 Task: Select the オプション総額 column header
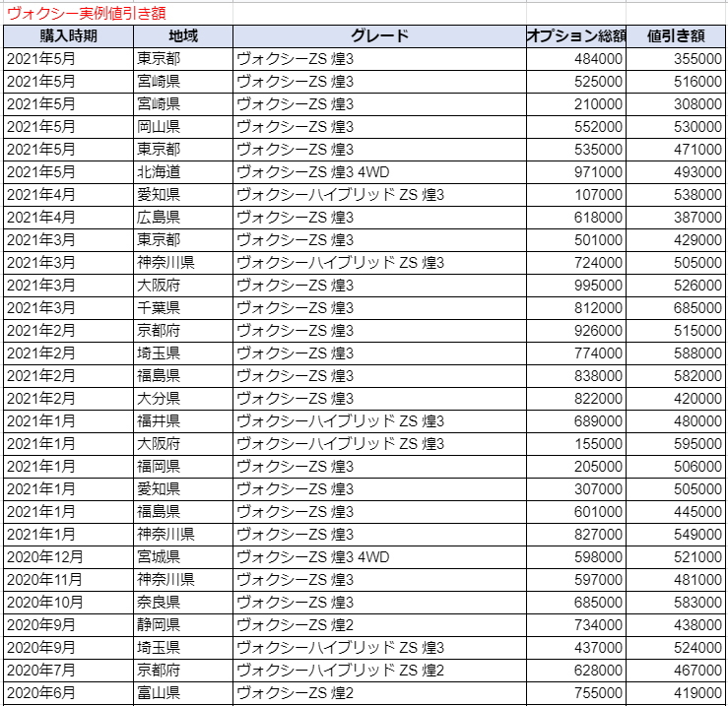[x=576, y=36]
